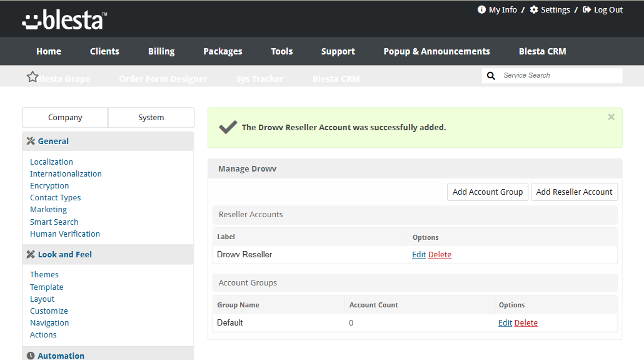This screenshot has width=644, height=360.
Task: Click the Log Out arrow icon
Action: (587, 9)
